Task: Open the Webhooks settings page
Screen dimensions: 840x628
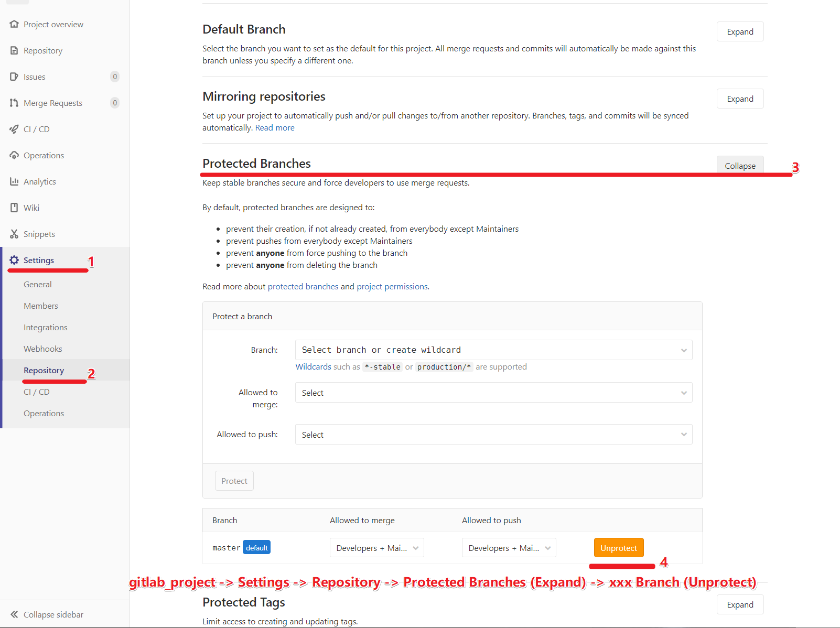Action: [x=42, y=349]
